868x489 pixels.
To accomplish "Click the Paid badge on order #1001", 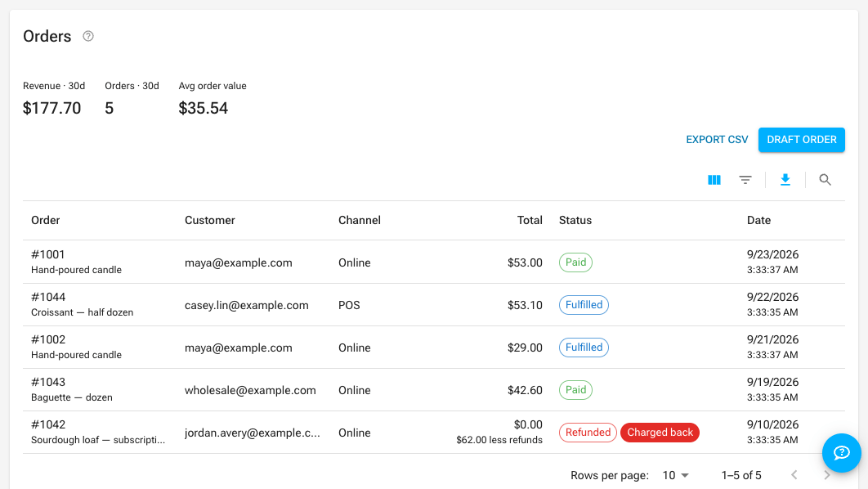I will [575, 262].
